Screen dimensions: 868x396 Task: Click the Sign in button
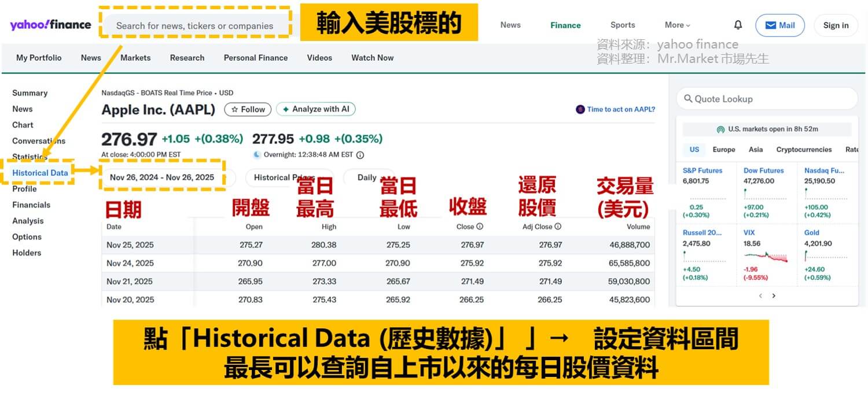(836, 25)
